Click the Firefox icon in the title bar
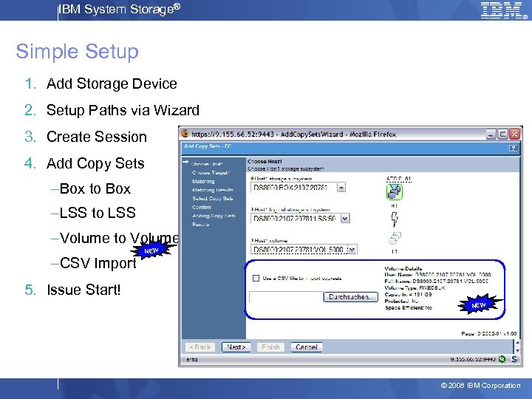The image size is (532, 399). pos(185,134)
